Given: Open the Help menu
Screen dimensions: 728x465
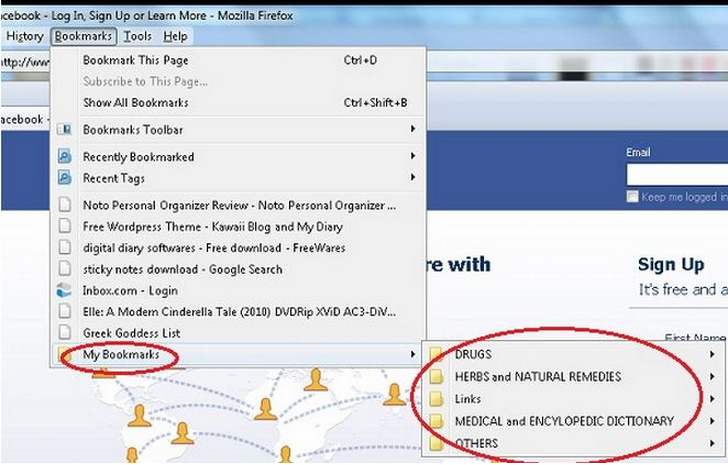Looking at the screenshot, I should (x=176, y=36).
